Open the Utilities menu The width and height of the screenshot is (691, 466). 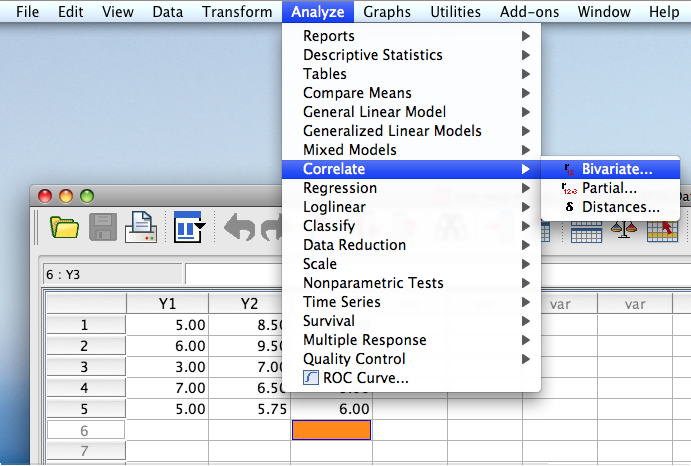pyautogui.click(x=455, y=11)
